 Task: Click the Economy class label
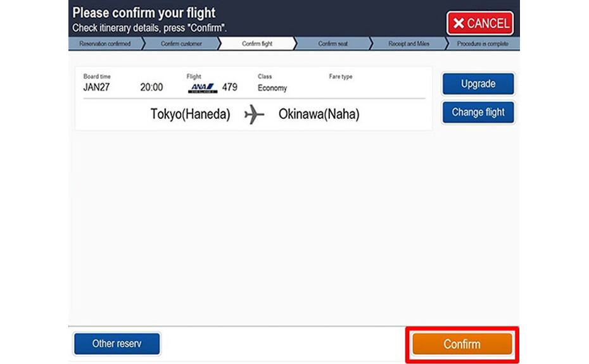(x=272, y=88)
